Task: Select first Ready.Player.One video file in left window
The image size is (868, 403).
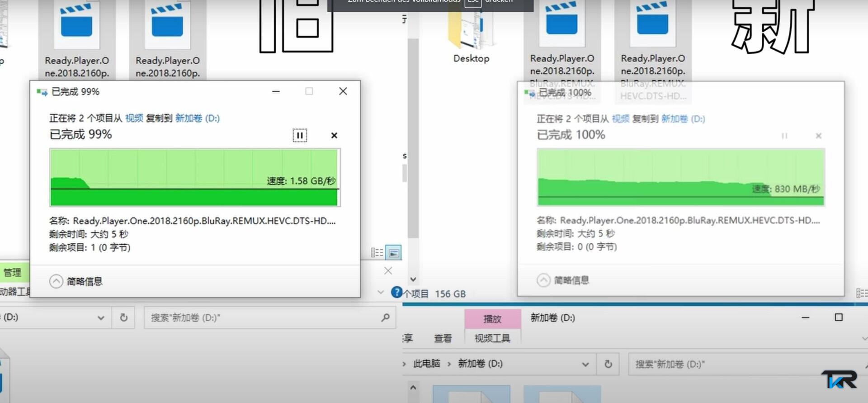Action: (77, 39)
